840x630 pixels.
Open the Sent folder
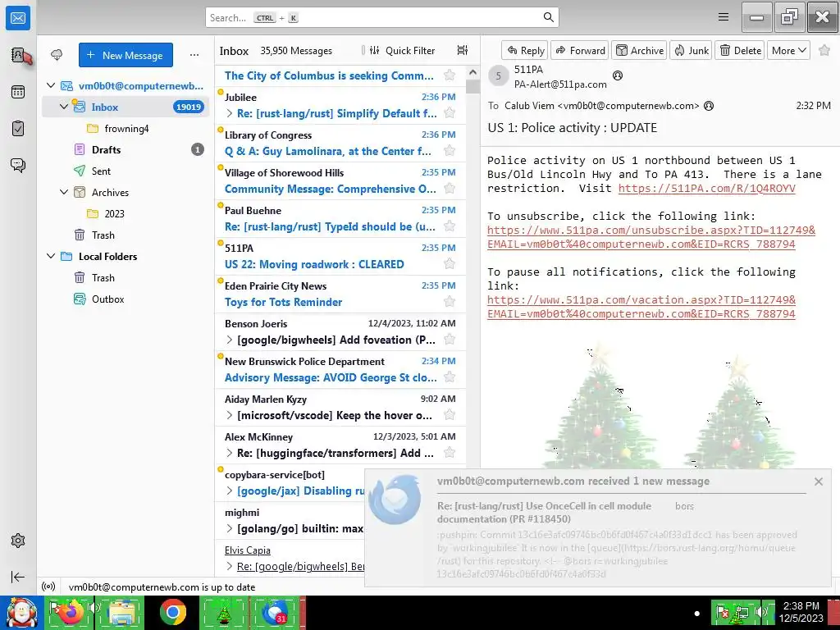[x=126, y=171]
